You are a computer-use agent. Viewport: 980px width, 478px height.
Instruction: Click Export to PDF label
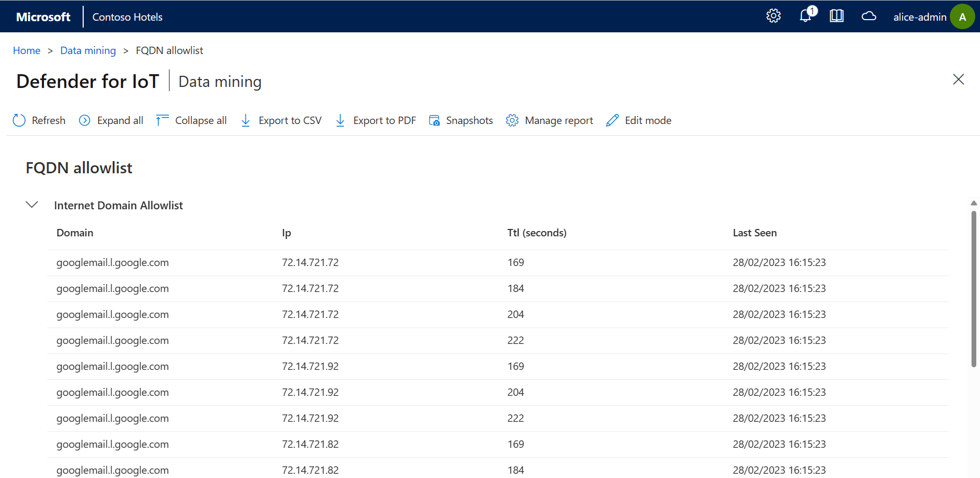[x=385, y=120]
